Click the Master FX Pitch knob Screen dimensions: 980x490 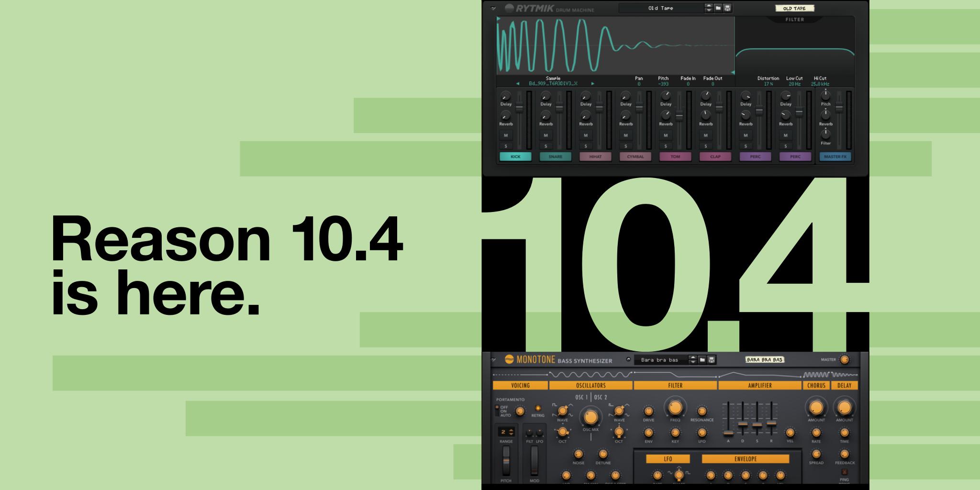click(825, 95)
